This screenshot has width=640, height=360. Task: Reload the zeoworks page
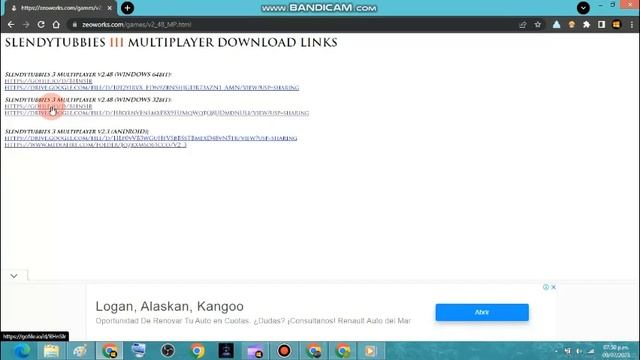[41, 24]
